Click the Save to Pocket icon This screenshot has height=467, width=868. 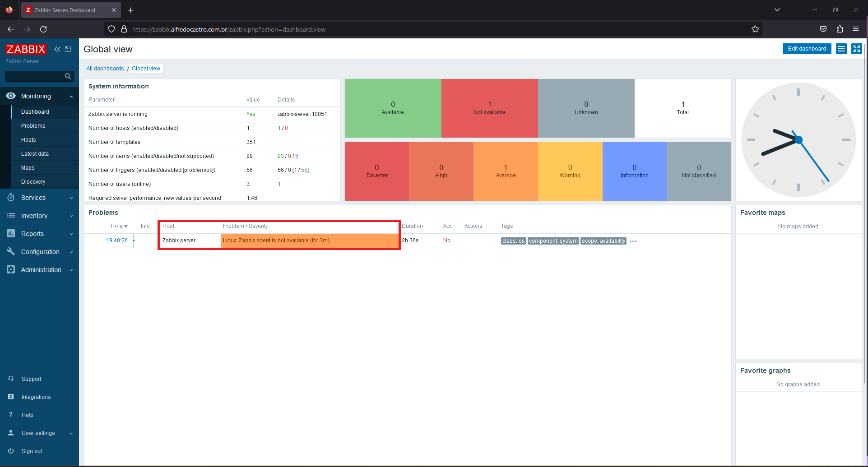[823, 29]
